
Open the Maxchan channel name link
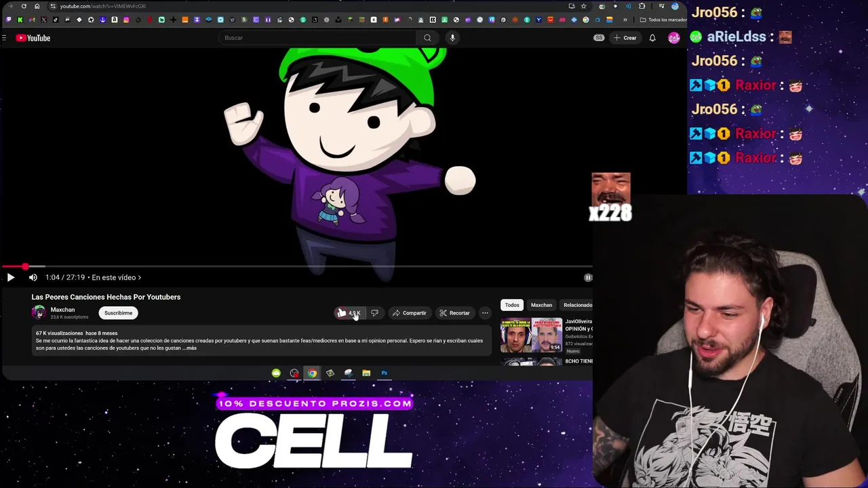click(x=62, y=310)
